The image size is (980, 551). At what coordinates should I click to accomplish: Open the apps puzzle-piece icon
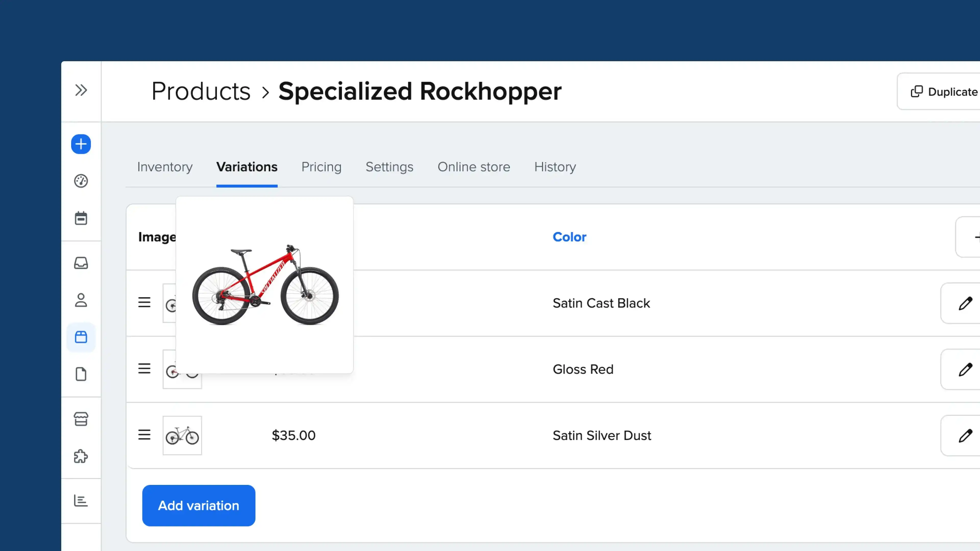(81, 456)
